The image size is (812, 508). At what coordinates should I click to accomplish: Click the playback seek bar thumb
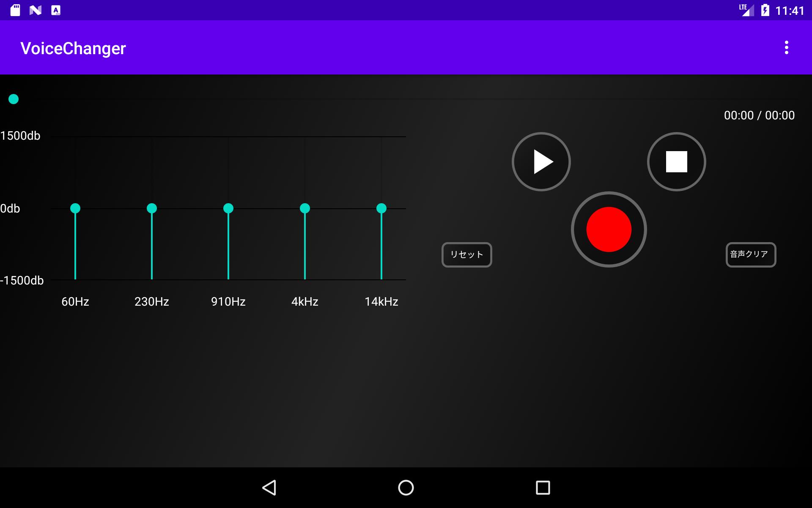point(14,99)
